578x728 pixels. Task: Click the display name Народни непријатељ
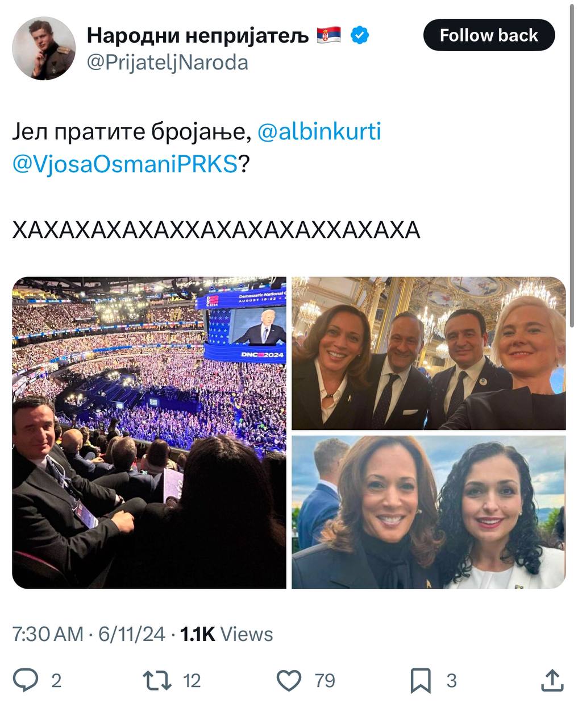point(198,35)
